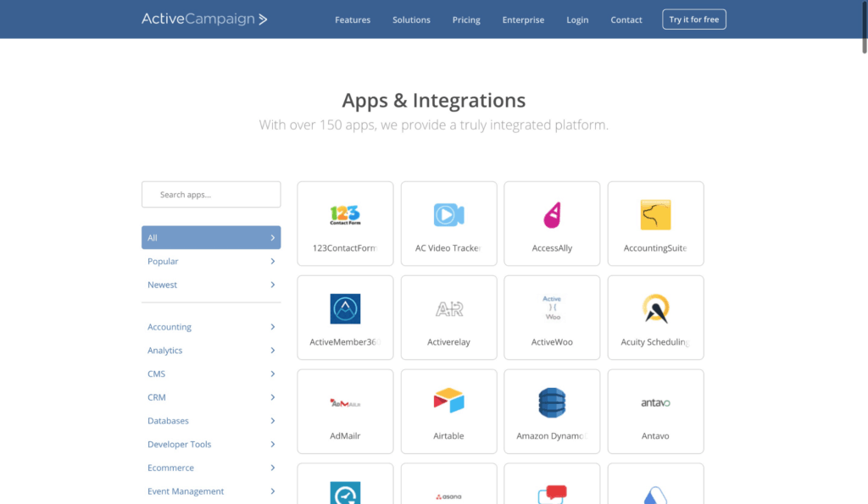Click the page vertical scrollbar thumb
The image size is (868, 504).
pyautogui.click(x=864, y=26)
